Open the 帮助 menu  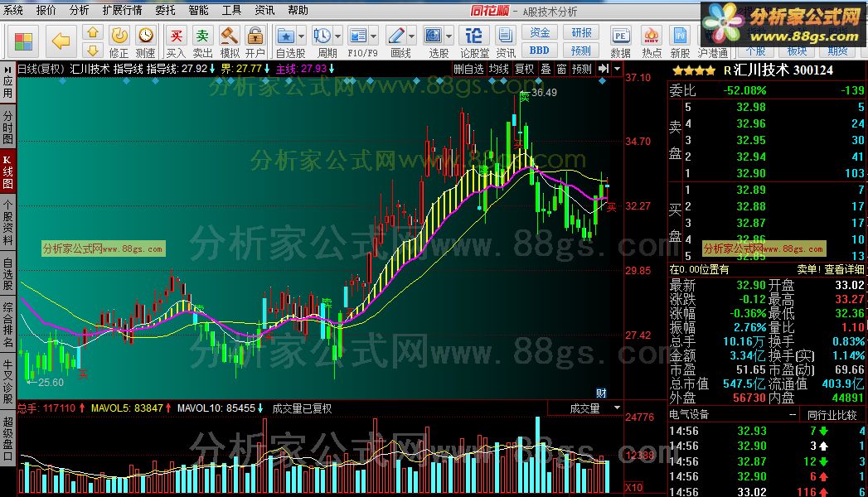click(298, 10)
